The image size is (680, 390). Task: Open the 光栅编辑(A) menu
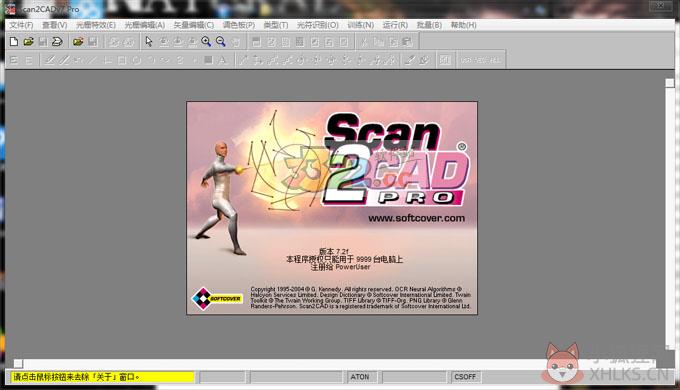tap(145, 25)
